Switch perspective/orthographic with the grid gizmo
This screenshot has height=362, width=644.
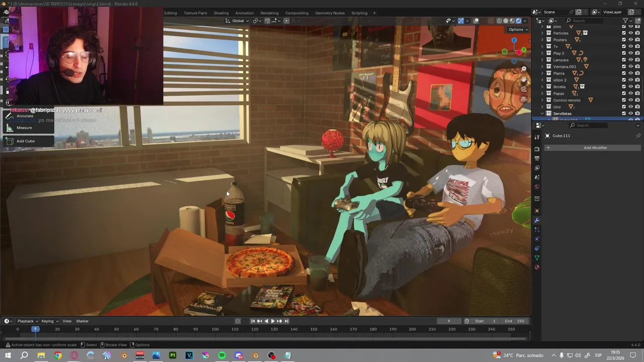(x=524, y=100)
